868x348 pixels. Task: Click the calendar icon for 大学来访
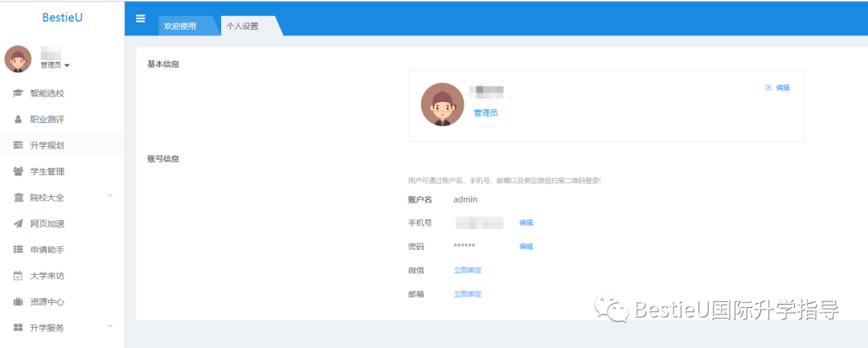18,276
